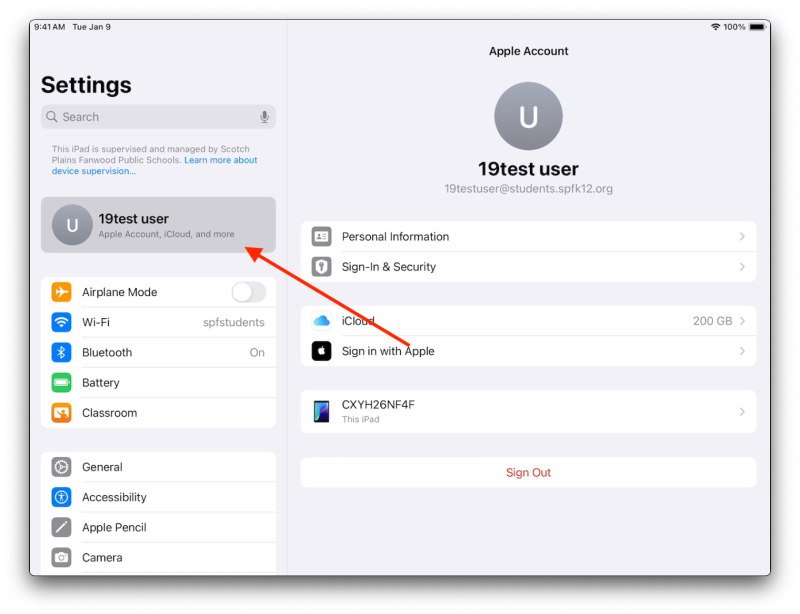Open the Sign in with Apple chevron

pyautogui.click(x=741, y=351)
